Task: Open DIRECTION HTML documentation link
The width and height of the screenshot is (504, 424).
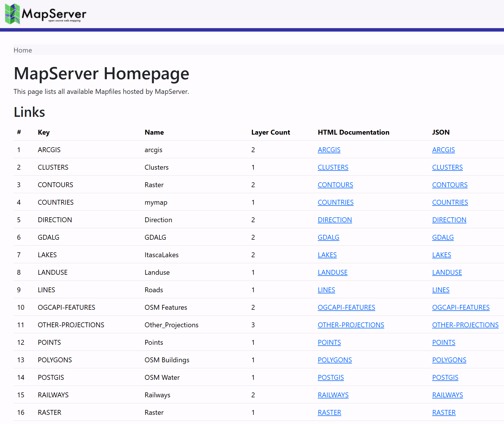Action: pos(335,220)
